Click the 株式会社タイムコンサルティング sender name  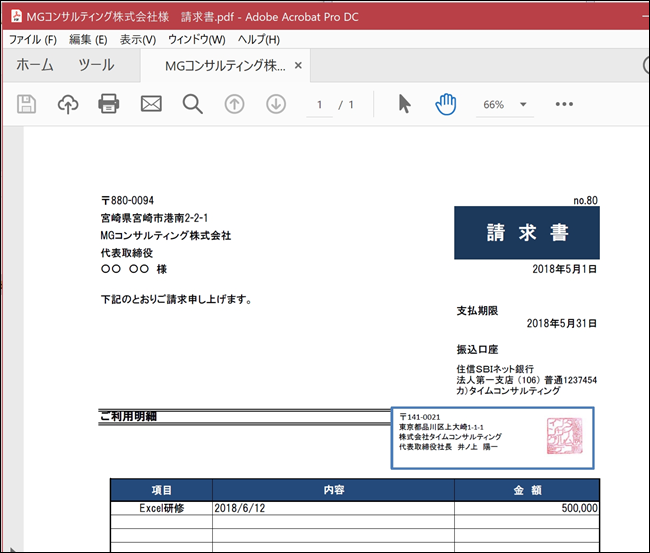(x=450, y=437)
